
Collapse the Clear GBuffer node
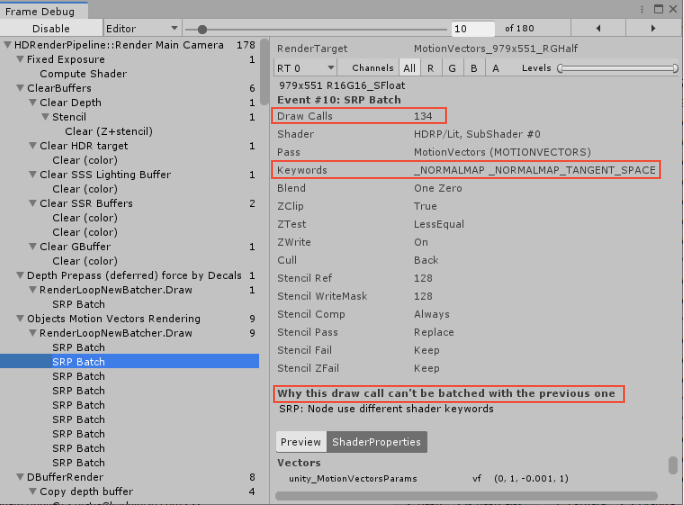coord(33,246)
